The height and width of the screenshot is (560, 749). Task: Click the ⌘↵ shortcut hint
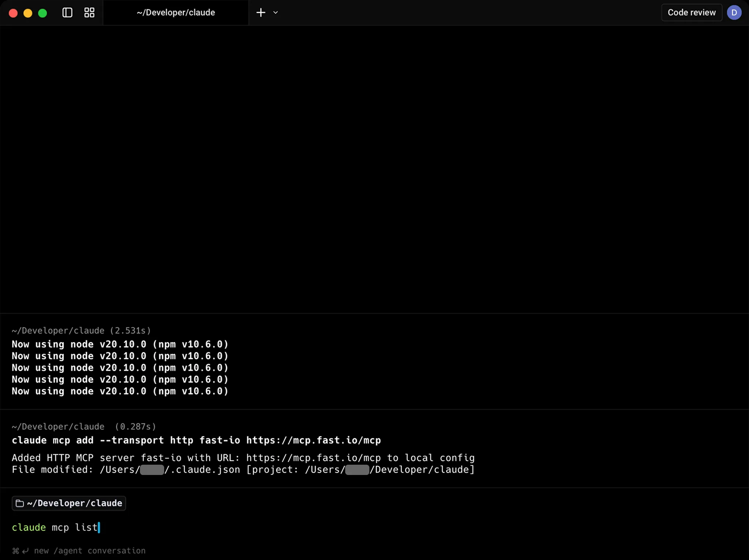click(x=20, y=550)
